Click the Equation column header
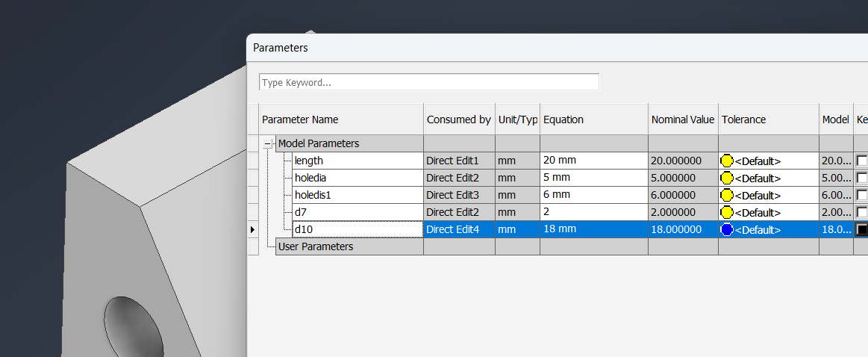Image resolution: width=868 pixels, height=357 pixels. click(x=594, y=119)
